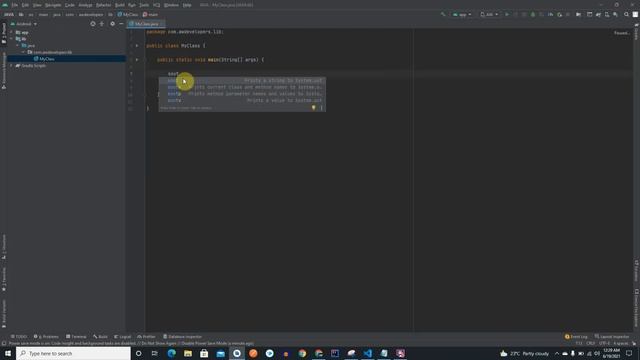Open the Gradle side tab on right edge
Screen dimensions: 640x360
coord(636,32)
